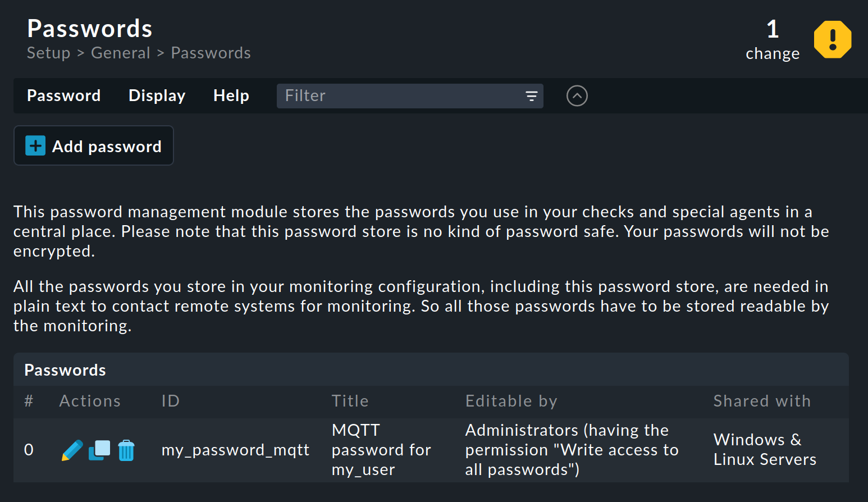The width and height of the screenshot is (868, 502).
Task: Open the Help menu
Action: click(x=231, y=95)
